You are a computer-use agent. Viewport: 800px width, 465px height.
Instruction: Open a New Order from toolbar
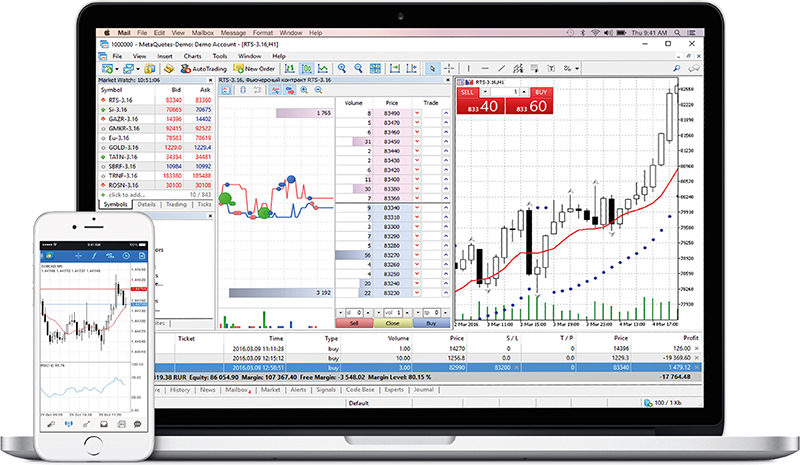[x=254, y=68]
